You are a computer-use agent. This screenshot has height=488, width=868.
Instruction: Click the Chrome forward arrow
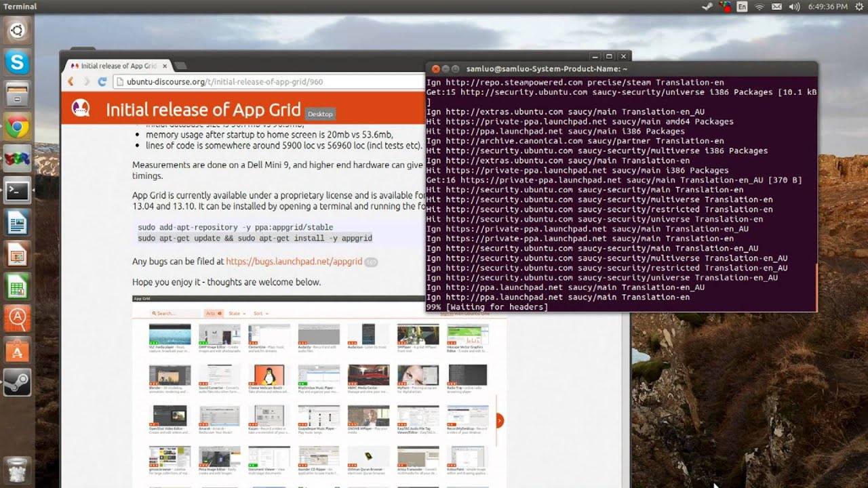(87, 81)
